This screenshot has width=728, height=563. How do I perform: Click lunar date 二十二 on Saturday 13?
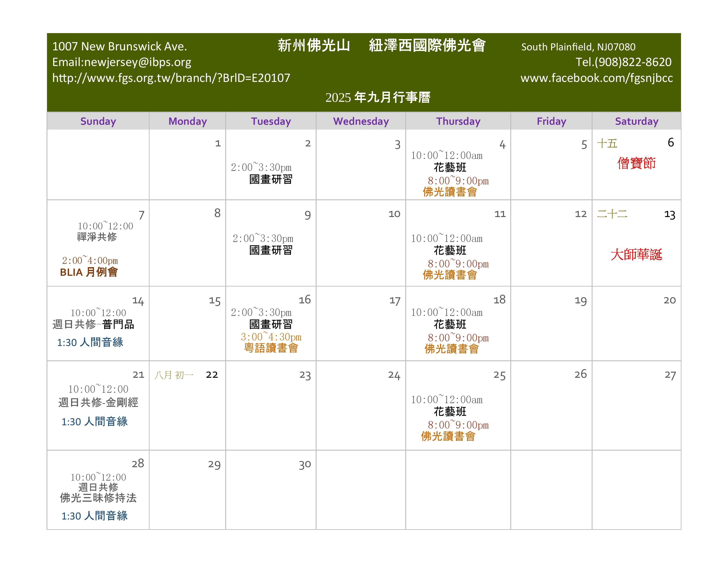612,214
